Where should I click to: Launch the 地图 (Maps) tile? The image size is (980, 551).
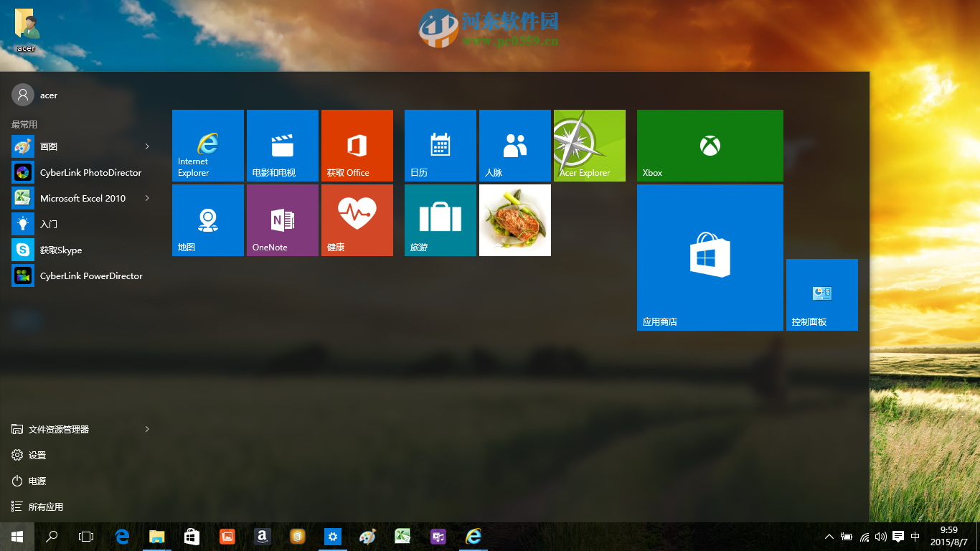click(207, 220)
